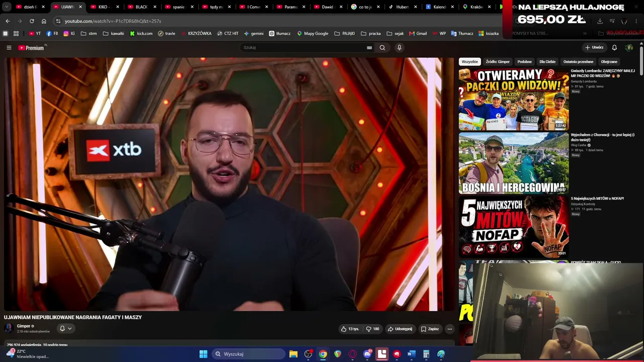Switch to the BLACK browser tab

[x=141, y=7]
